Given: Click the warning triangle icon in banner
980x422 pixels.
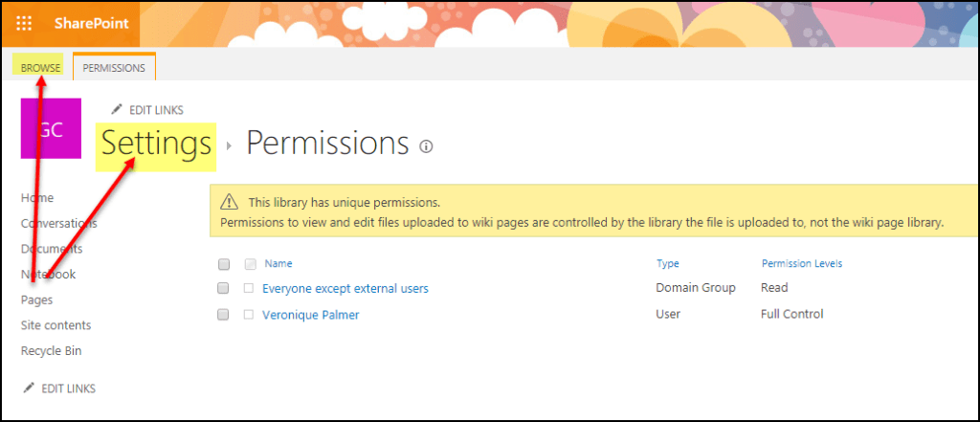Looking at the screenshot, I should (229, 202).
